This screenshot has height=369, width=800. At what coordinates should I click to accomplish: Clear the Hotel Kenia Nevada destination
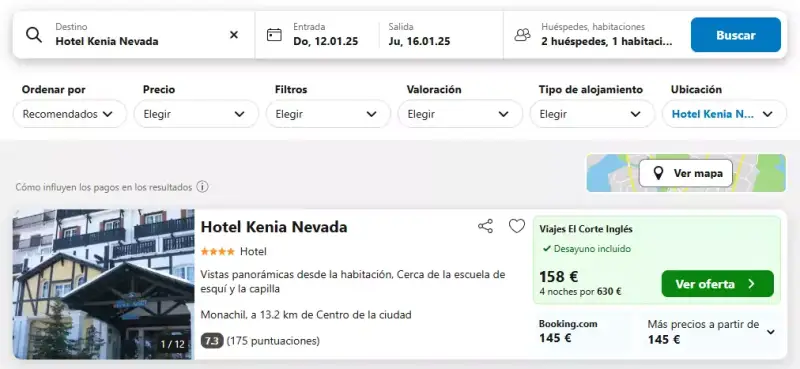[x=234, y=35]
